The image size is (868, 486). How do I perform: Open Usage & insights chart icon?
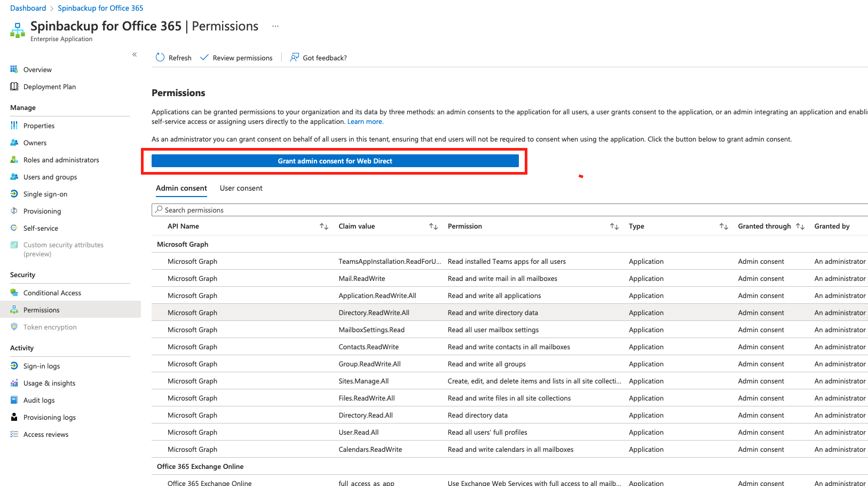click(x=14, y=383)
